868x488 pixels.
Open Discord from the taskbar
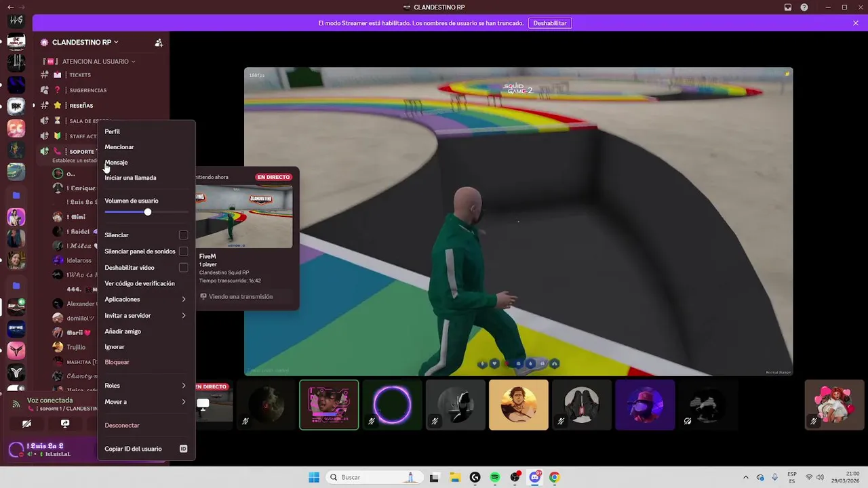pyautogui.click(x=535, y=477)
